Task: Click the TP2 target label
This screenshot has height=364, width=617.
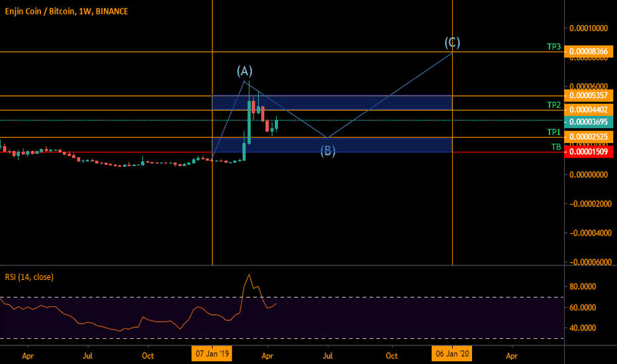Action: click(x=553, y=105)
